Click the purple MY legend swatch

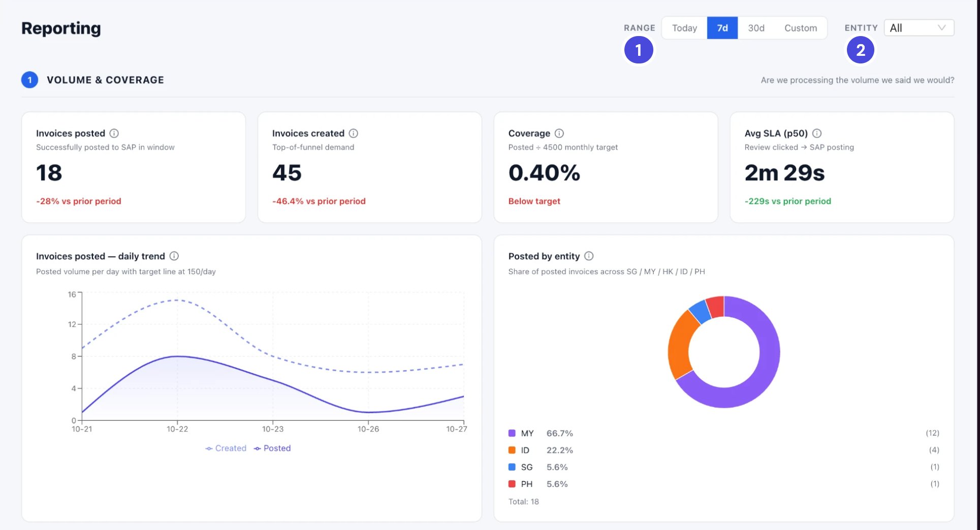(x=512, y=433)
